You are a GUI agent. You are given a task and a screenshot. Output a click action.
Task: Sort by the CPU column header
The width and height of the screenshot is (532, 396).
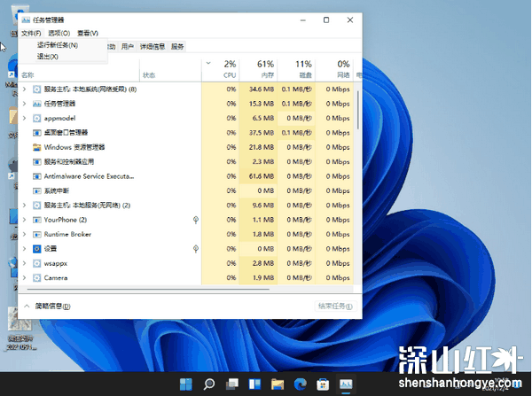click(221, 70)
